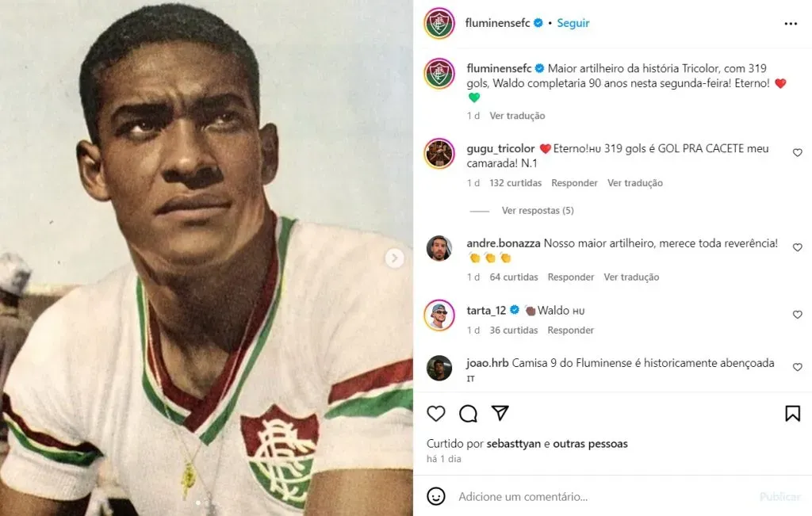Open the emoji picker in the comment field

[x=435, y=496]
